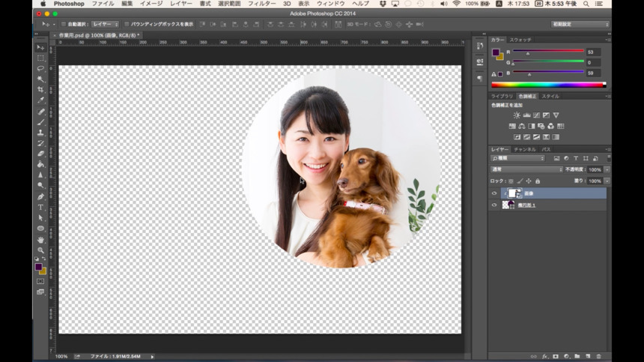Open the Apple menu
The image size is (644, 362).
(43, 4)
